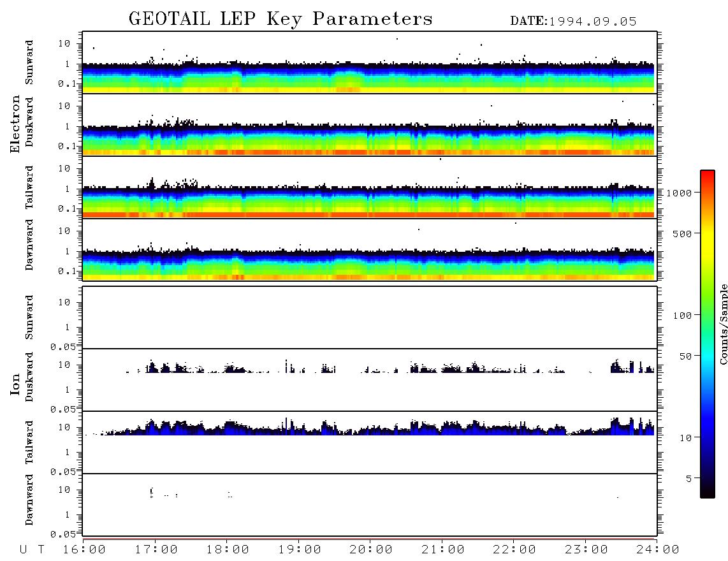Click the 21:00 time tick label
The height and width of the screenshot is (561, 728).
pyautogui.click(x=443, y=550)
